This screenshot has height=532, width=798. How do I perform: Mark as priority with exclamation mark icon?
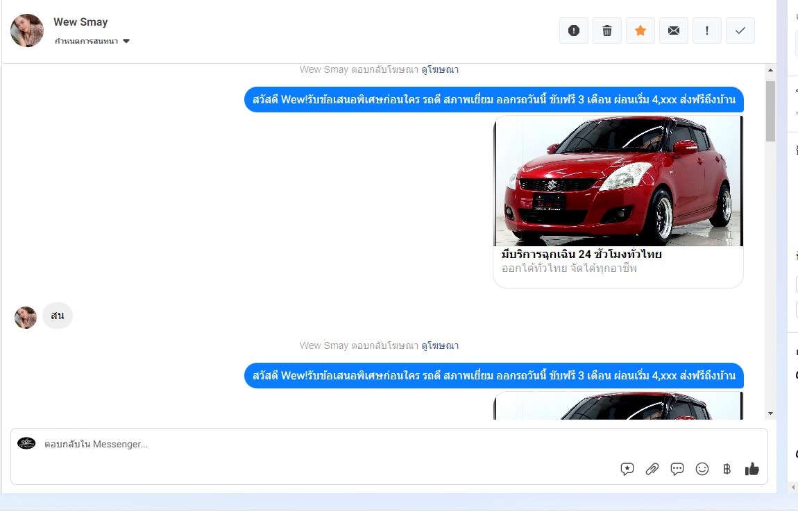707,31
